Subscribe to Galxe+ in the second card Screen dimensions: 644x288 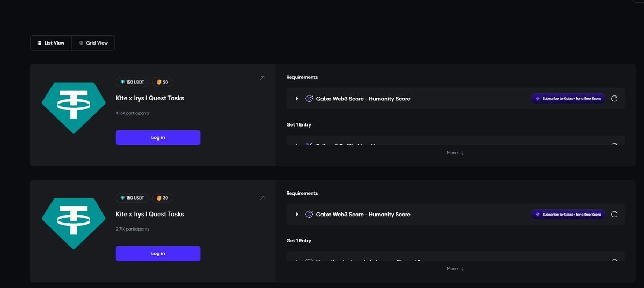pos(568,215)
